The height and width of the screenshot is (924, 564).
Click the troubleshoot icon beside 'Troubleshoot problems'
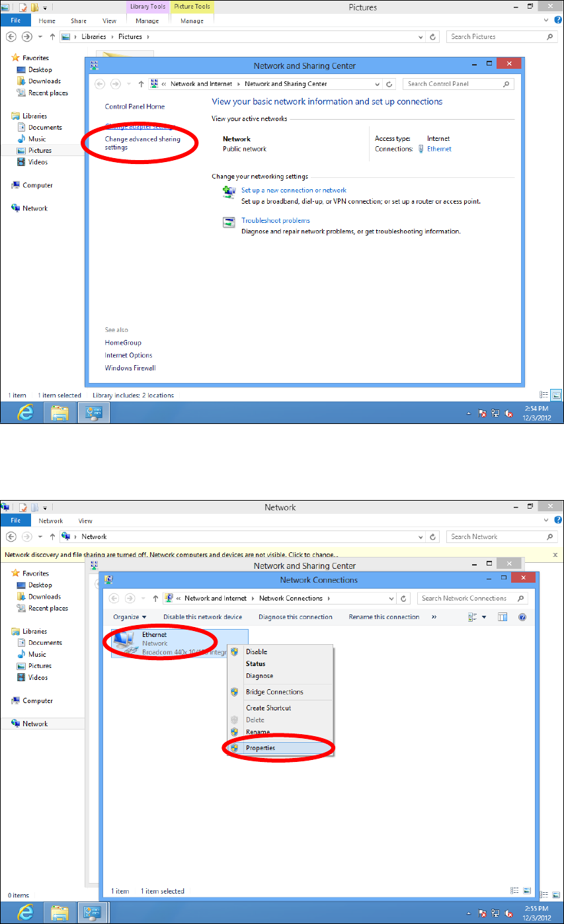pyautogui.click(x=229, y=223)
